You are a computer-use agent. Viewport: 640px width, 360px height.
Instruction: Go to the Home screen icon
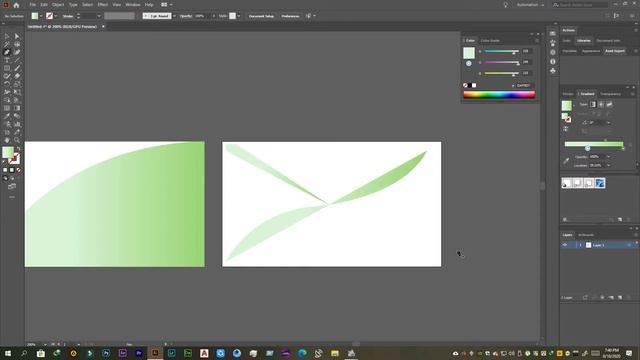16,5
